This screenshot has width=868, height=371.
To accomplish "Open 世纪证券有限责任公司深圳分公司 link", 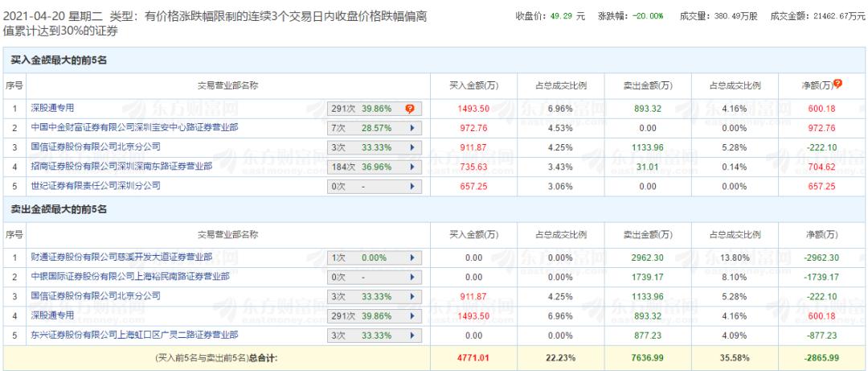I will click(x=96, y=186).
